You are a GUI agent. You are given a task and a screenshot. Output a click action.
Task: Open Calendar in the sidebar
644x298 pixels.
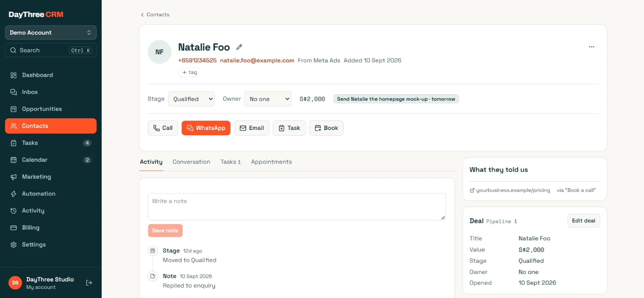coord(51,160)
